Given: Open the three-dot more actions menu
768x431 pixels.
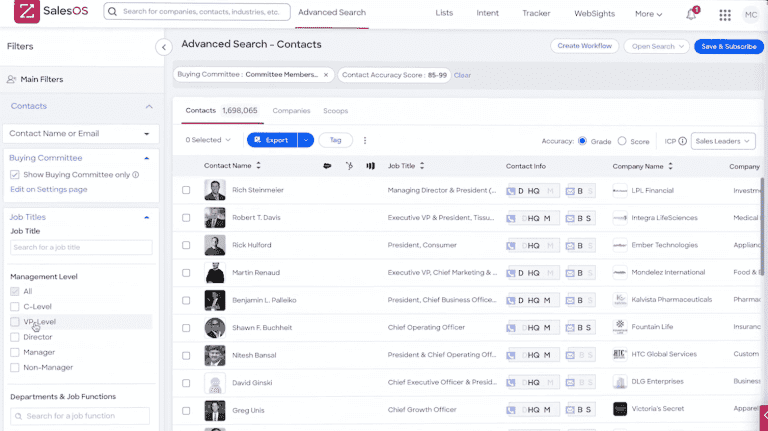Looking at the screenshot, I should coord(365,141).
